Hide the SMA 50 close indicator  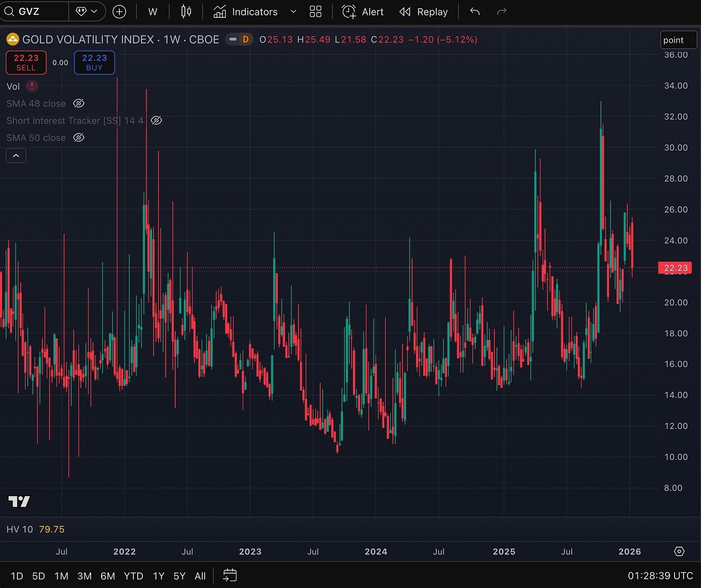[x=78, y=138]
